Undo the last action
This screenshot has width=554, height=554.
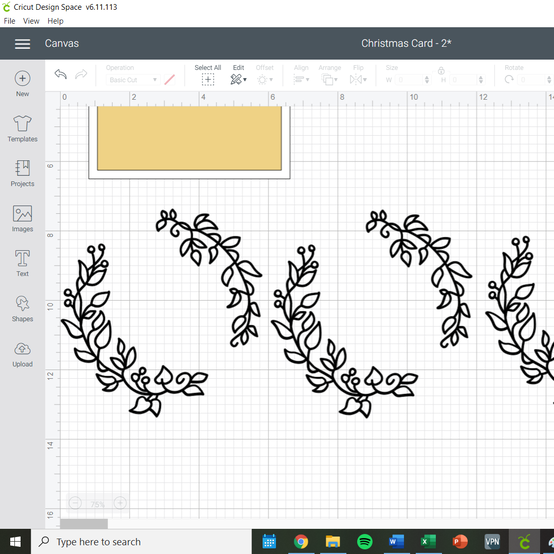(61, 74)
